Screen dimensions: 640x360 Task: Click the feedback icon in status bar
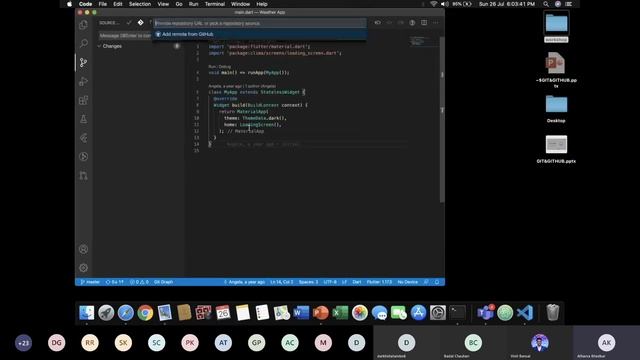coord(426,282)
